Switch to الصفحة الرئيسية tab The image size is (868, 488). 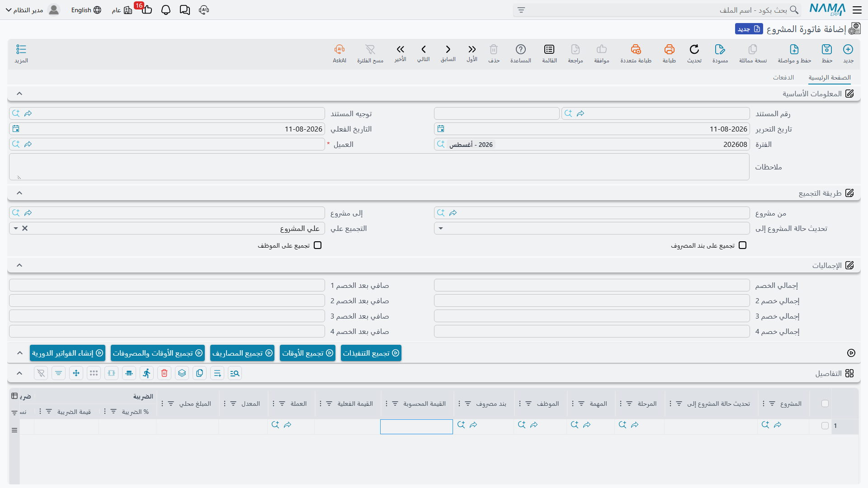point(830,78)
